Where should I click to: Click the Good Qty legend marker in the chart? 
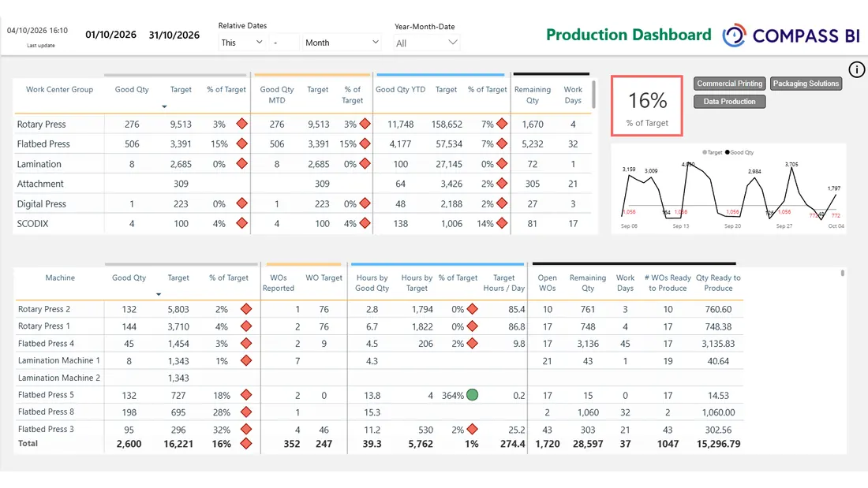point(728,152)
